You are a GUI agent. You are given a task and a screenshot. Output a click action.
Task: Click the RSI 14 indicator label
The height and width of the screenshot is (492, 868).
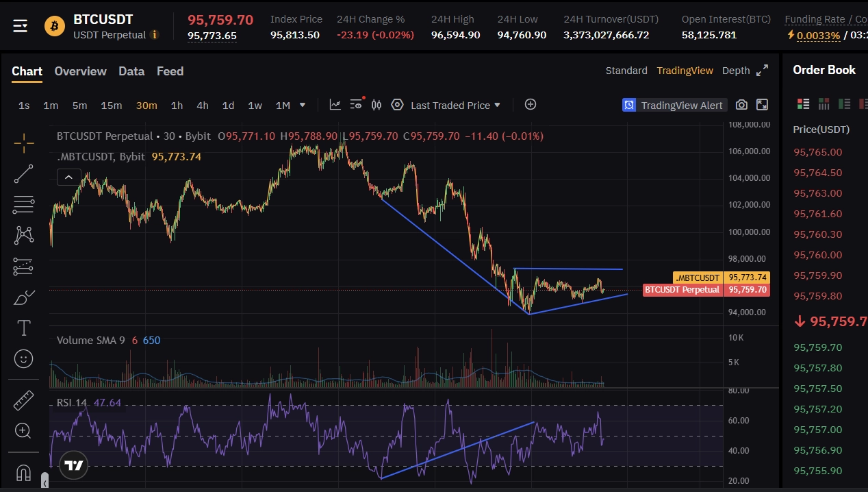click(72, 402)
